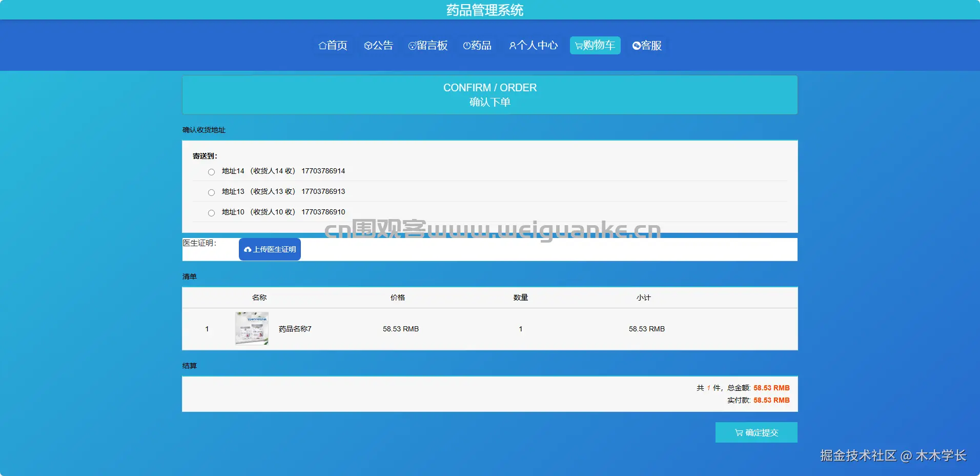Click the 药品管理系统 site title
Screen dimensions: 980x476
(485, 10)
